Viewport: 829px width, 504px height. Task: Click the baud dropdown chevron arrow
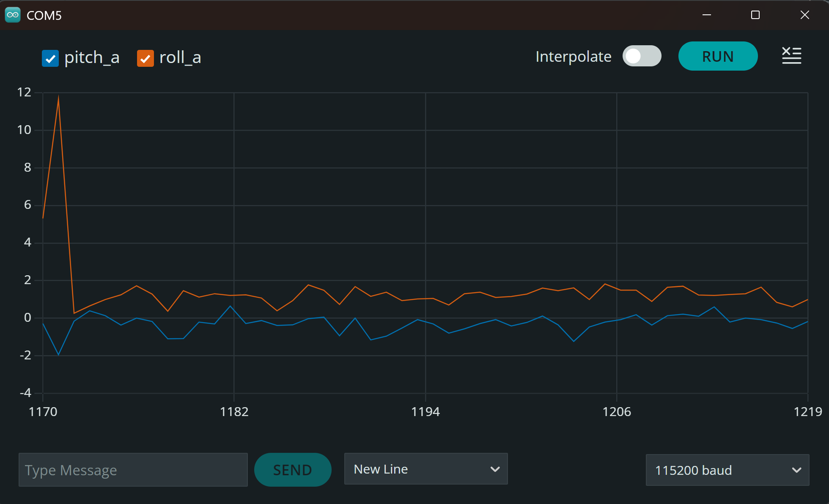click(x=796, y=470)
